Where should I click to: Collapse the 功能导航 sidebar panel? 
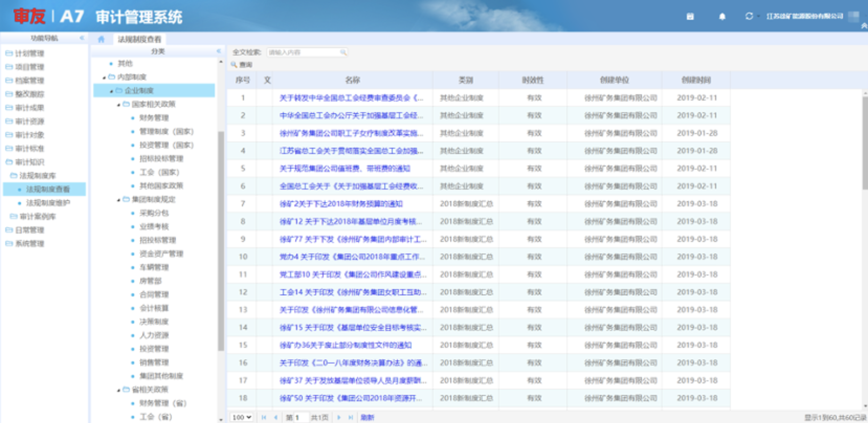81,38
